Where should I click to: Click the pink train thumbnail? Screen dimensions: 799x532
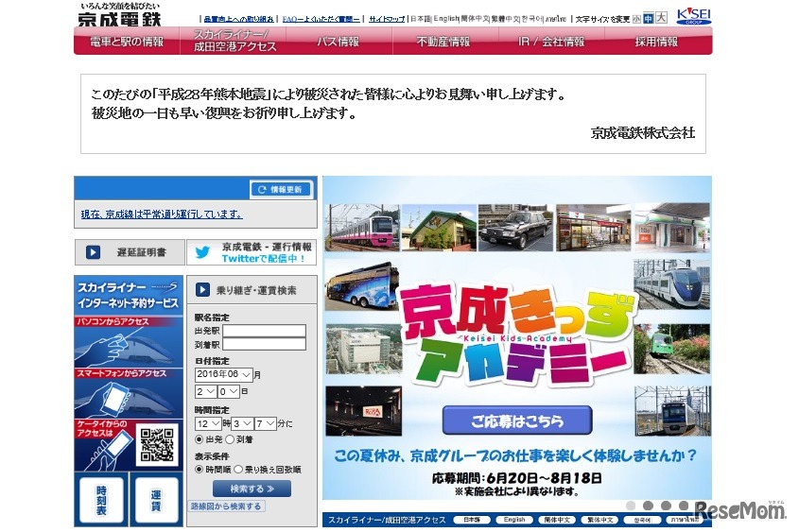(362, 228)
